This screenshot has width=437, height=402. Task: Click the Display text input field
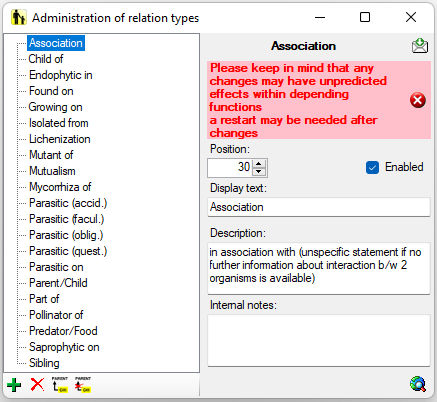pyautogui.click(x=319, y=207)
